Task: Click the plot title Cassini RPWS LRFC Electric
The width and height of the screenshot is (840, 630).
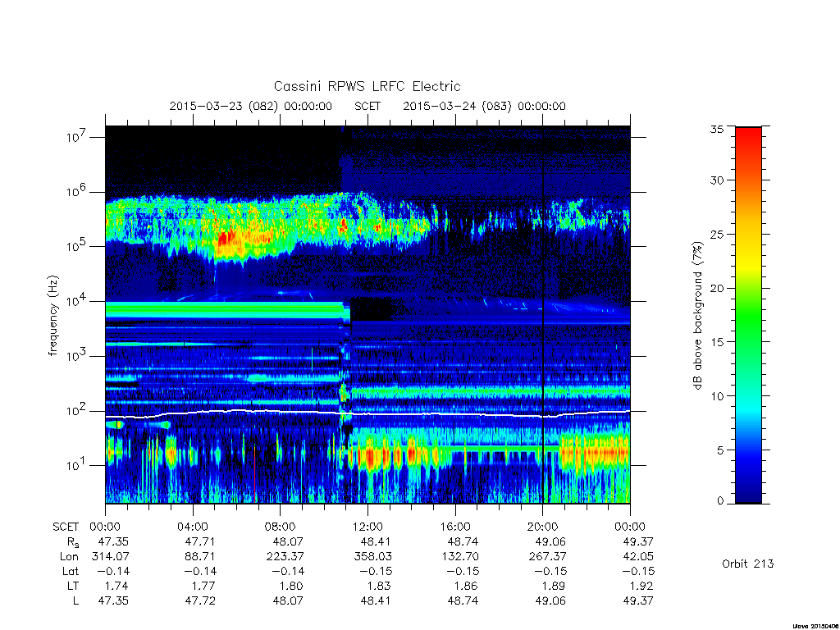Action: (367, 86)
